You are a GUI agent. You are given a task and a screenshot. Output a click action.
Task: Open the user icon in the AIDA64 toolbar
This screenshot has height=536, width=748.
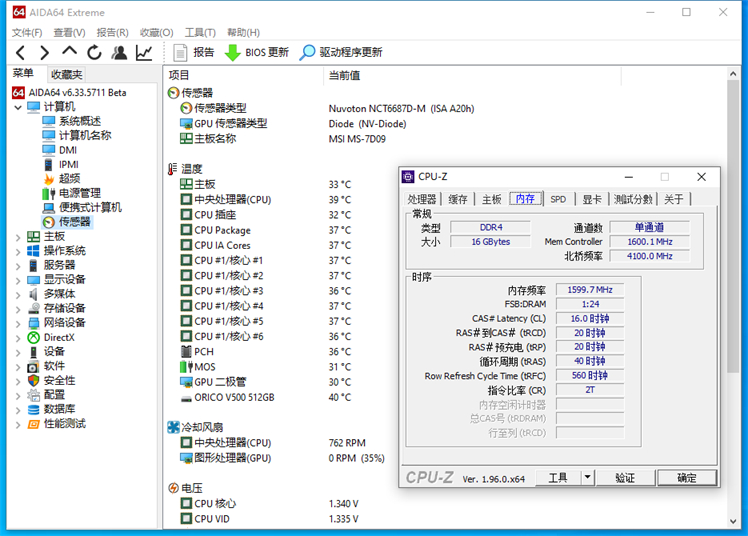click(119, 52)
